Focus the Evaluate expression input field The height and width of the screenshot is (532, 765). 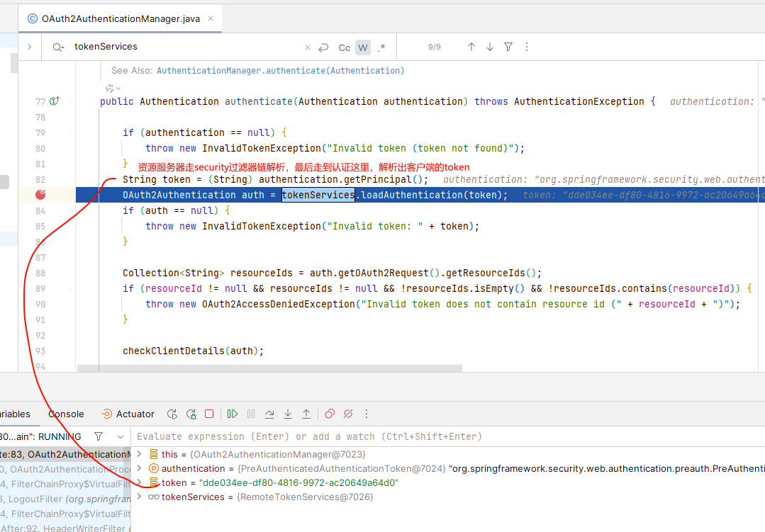(x=449, y=436)
